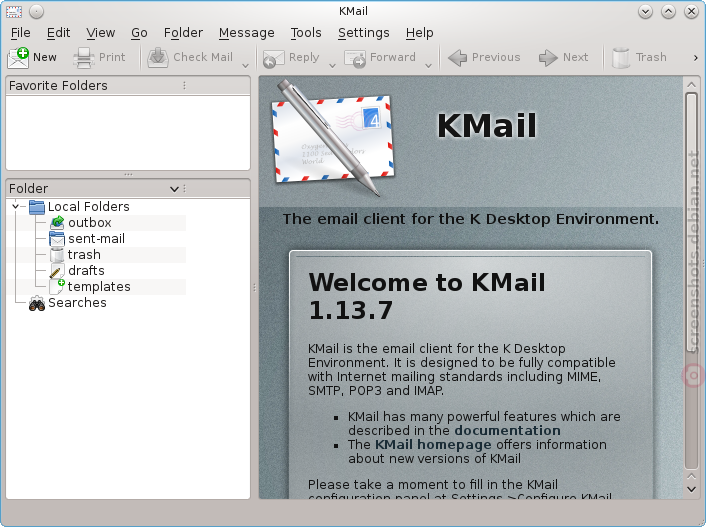Click the scrollbar up arrow at top

pyautogui.click(x=691, y=85)
